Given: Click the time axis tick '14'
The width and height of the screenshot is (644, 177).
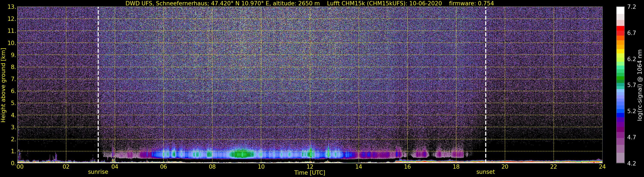Looking at the screenshot, I should [x=358, y=167].
